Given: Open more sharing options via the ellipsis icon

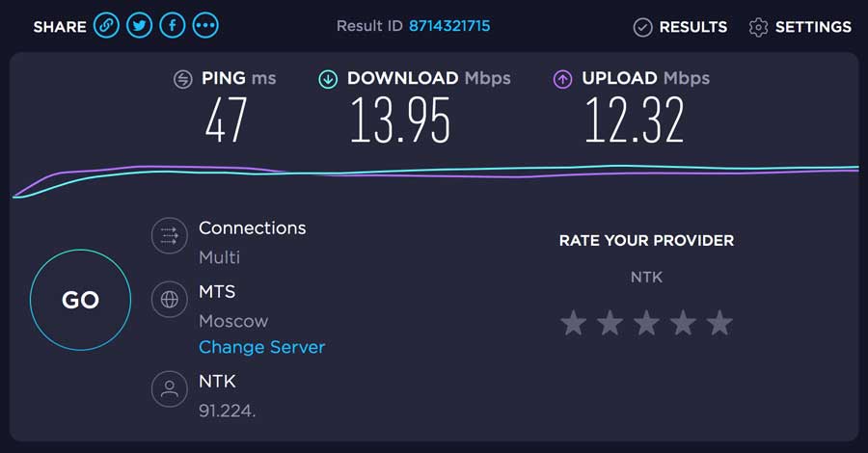Looking at the screenshot, I should point(205,25).
